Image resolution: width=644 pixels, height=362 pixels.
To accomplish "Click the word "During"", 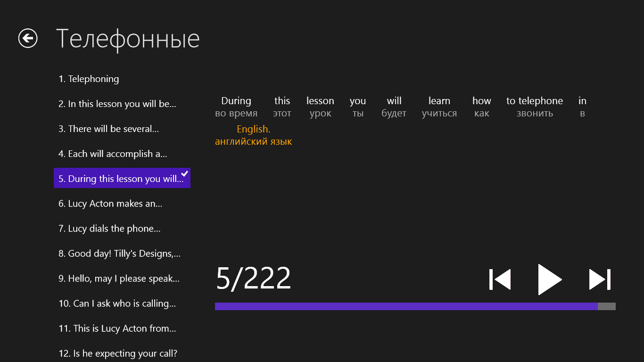I will coord(236,101).
